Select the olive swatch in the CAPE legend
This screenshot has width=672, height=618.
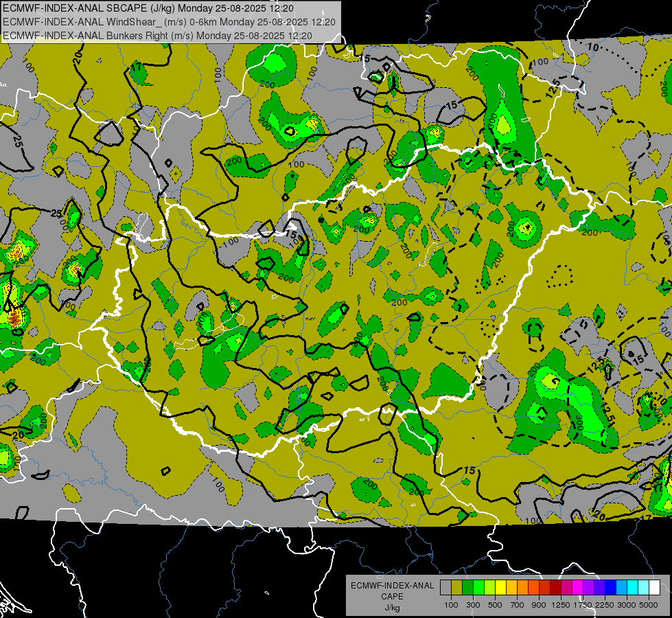[x=457, y=587]
